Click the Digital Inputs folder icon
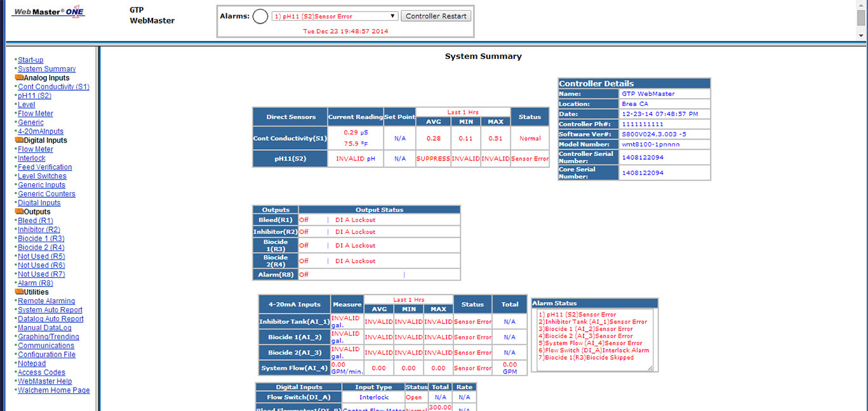868x411 pixels. 19,140
